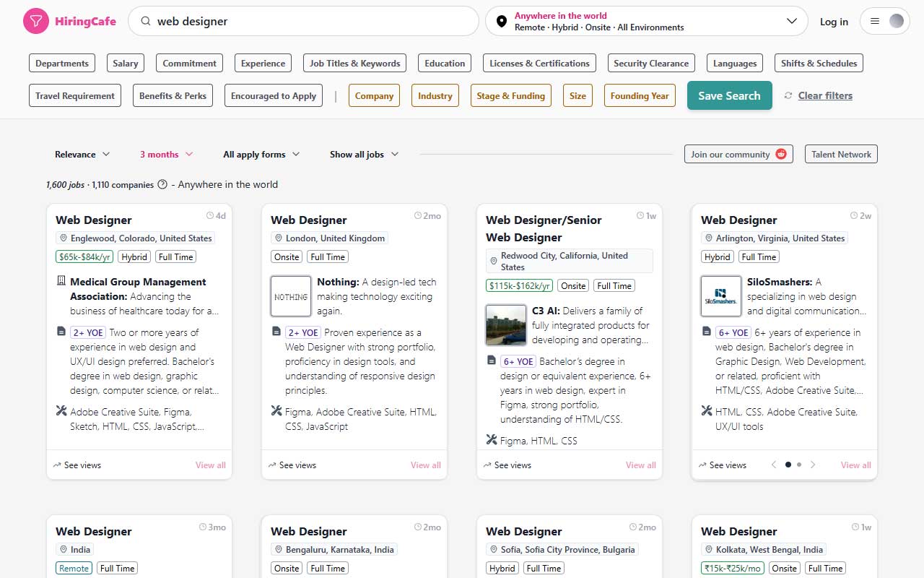This screenshot has width=924, height=578.
Task: Click the web designer search field
Action: tap(303, 22)
